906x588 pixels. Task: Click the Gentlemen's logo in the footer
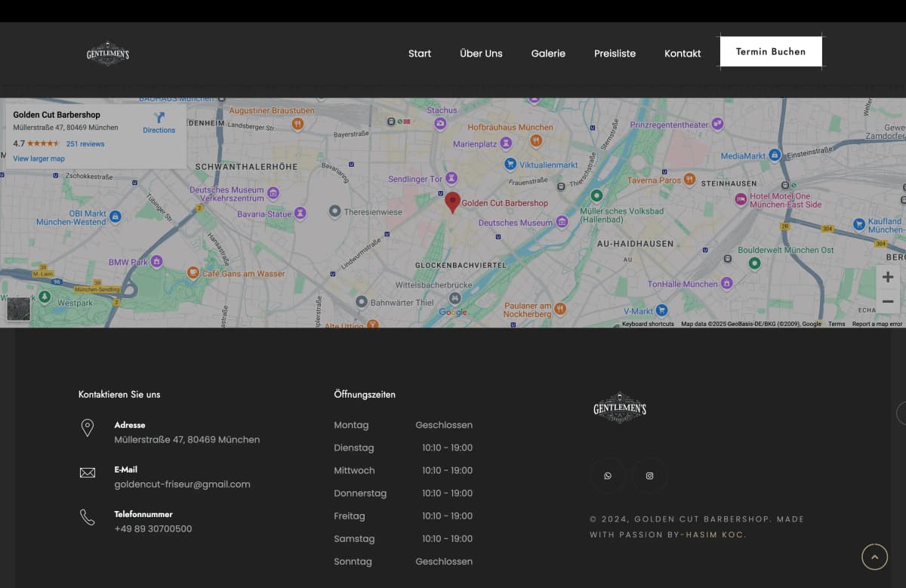[619, 407]
